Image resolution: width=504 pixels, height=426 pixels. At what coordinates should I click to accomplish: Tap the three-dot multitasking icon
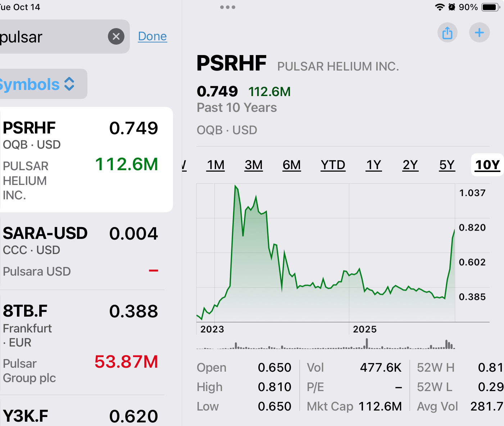[x=228, y=7]
